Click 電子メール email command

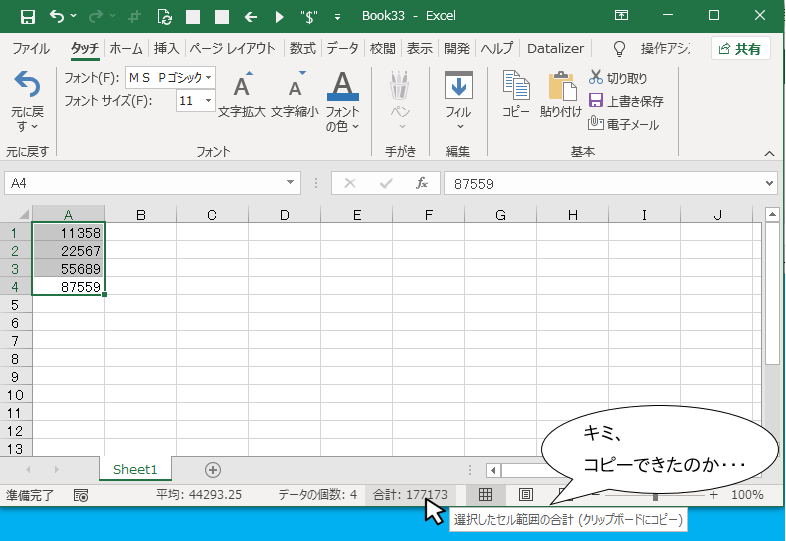(623, 124)
